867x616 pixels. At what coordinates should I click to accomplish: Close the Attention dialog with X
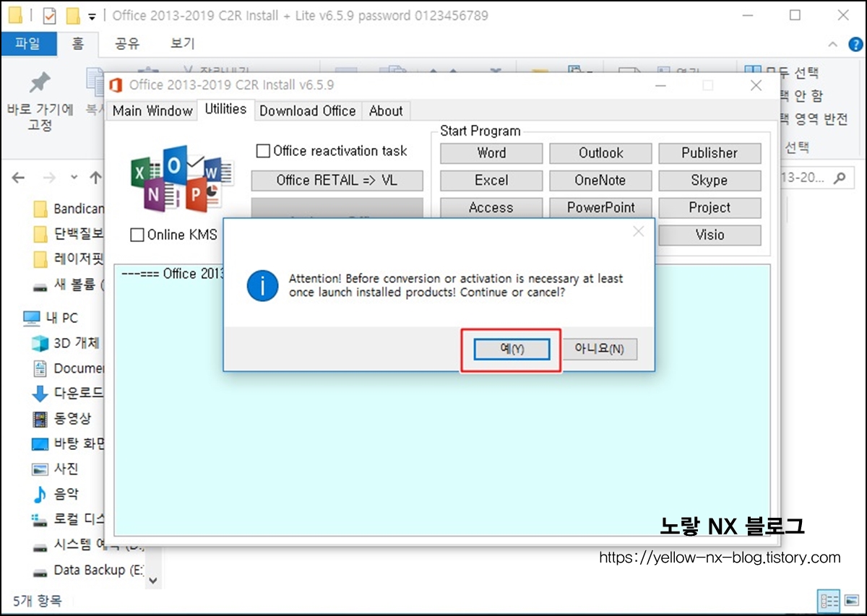tap(638, 232)
